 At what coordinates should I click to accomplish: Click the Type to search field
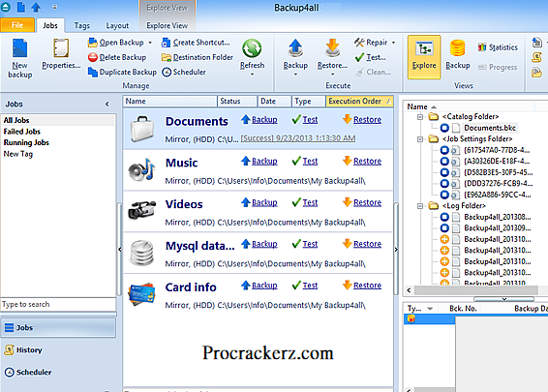coord(58,304)
